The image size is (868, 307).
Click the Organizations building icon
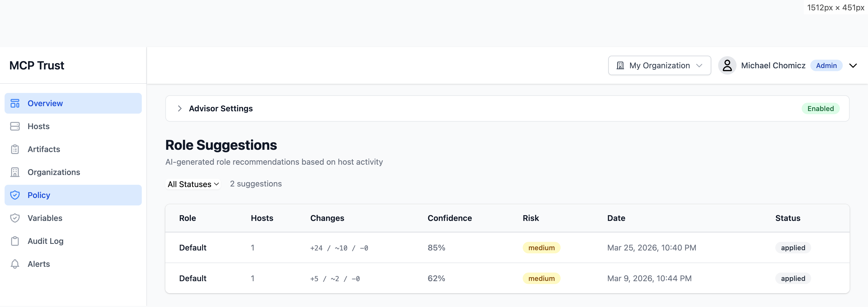(15, 172)
